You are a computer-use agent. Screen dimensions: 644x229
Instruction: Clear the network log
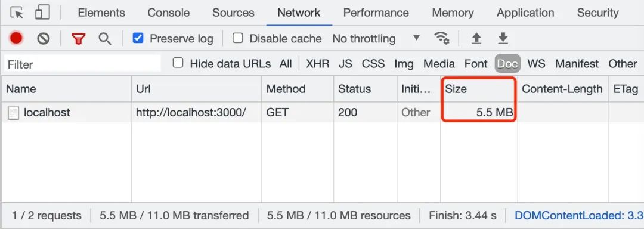tap(43, 39)
